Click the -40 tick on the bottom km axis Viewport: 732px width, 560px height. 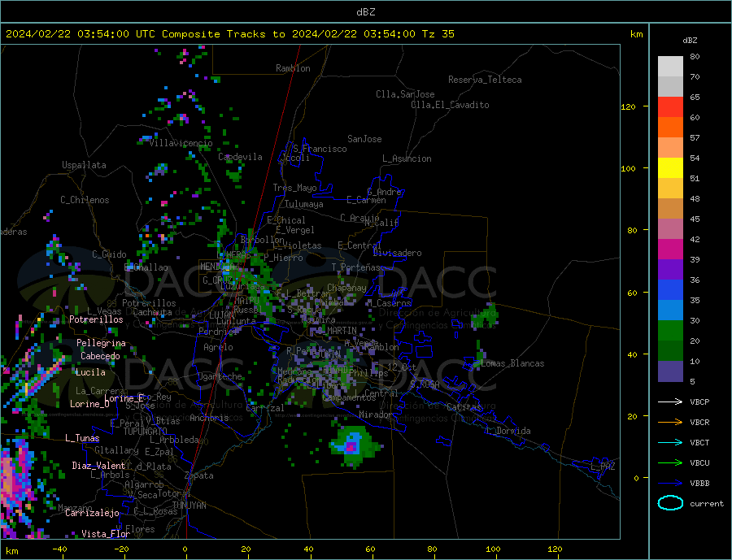tap(59, 549)
